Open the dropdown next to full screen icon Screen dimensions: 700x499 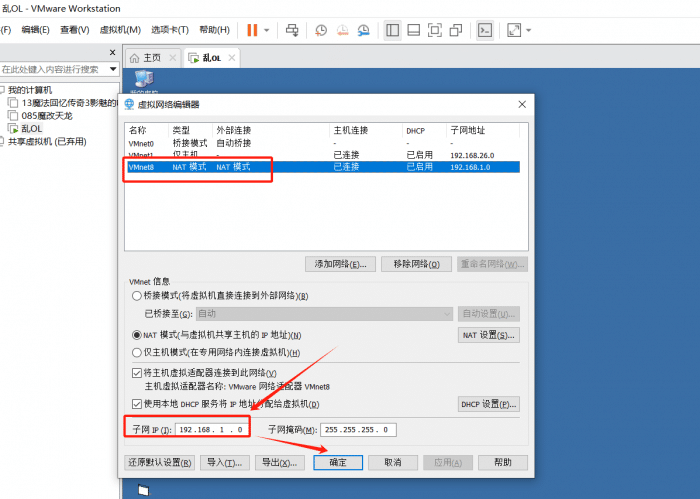coord(528,30)
